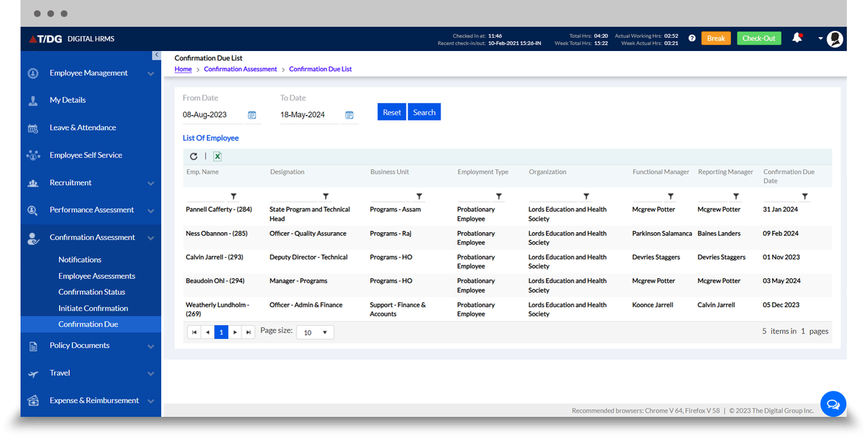Export the list to Excel
The height and width of the screenshot is (438, 868).
(217, 156)
